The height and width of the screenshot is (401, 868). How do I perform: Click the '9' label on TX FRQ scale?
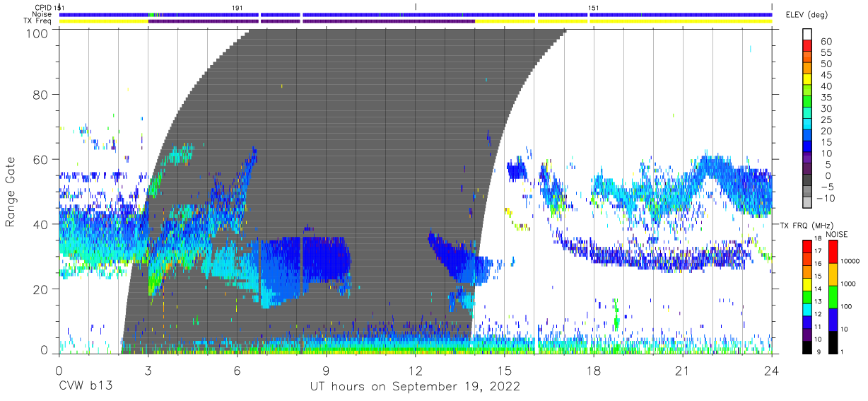coord(819,351)
